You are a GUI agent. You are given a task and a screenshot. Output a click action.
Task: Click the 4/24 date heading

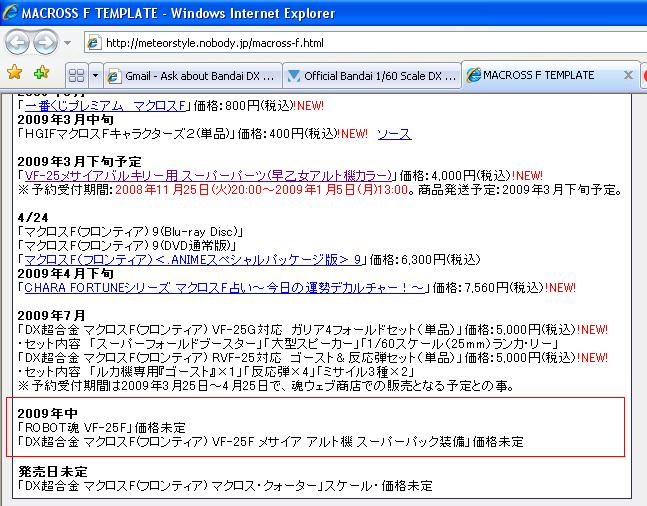[x=33, y=218]
